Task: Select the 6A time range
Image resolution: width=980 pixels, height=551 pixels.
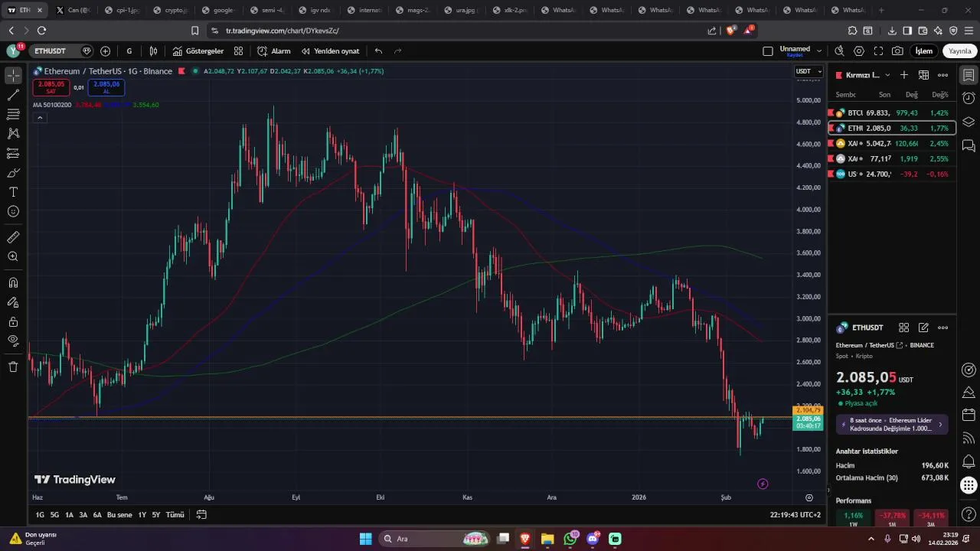Action: click(97, 515)
